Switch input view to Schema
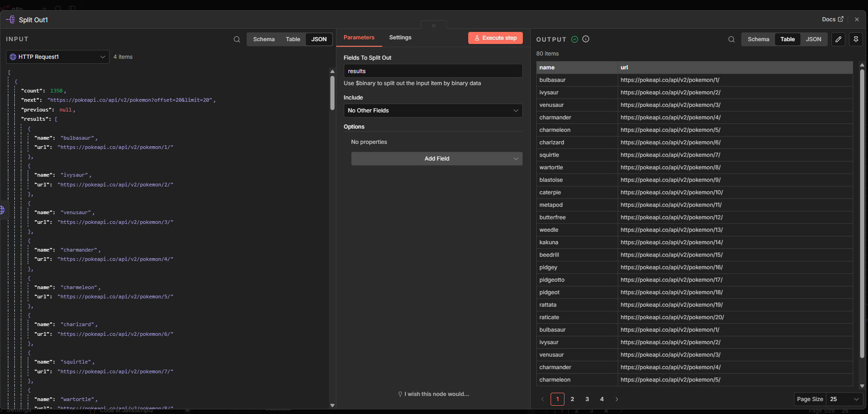Screen dimensions: 868x414 pyautogui.click(x=264, y=39)
